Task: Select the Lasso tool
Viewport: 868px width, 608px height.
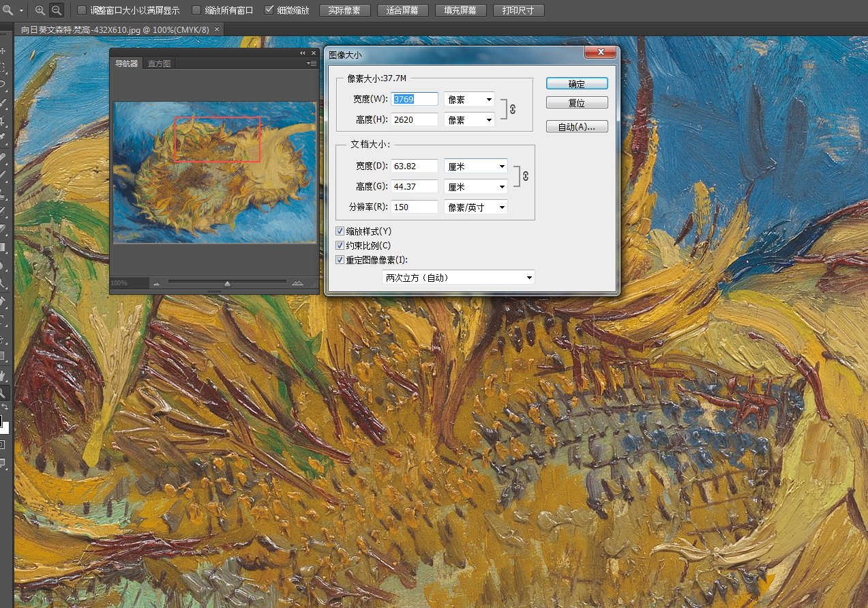Action: [3, 85]
